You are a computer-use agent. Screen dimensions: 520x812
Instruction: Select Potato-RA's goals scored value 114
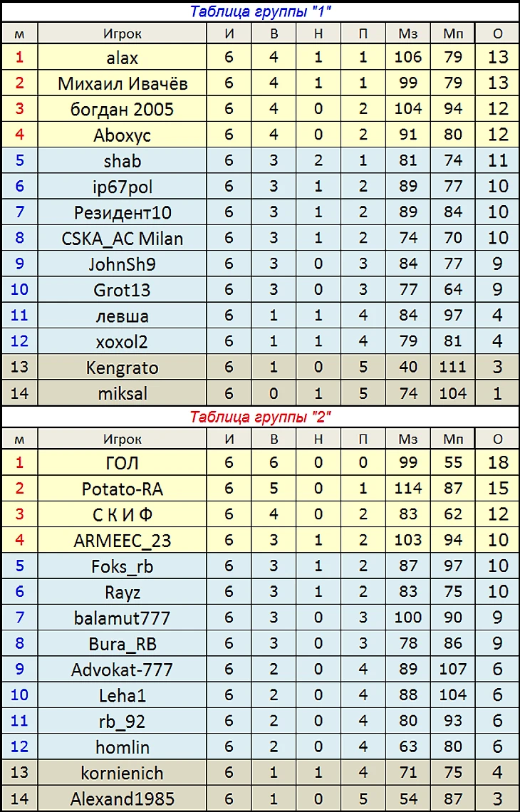coord(407,489)
